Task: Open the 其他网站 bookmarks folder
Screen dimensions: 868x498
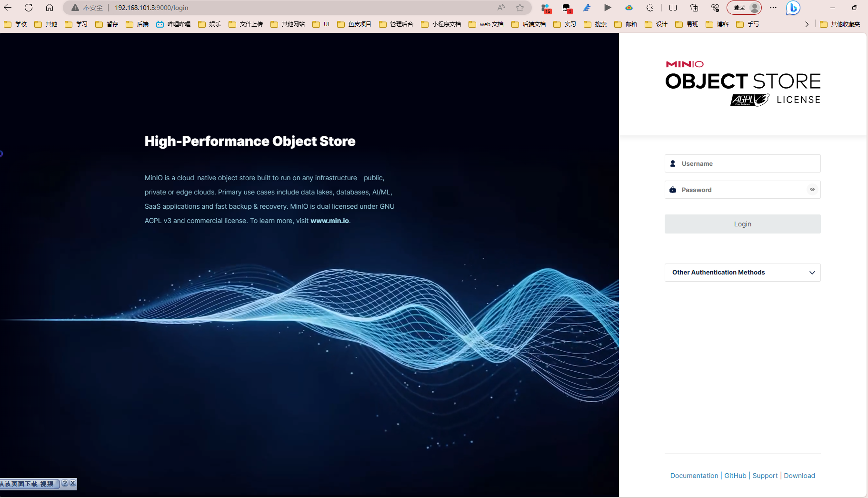Action: 288,24
